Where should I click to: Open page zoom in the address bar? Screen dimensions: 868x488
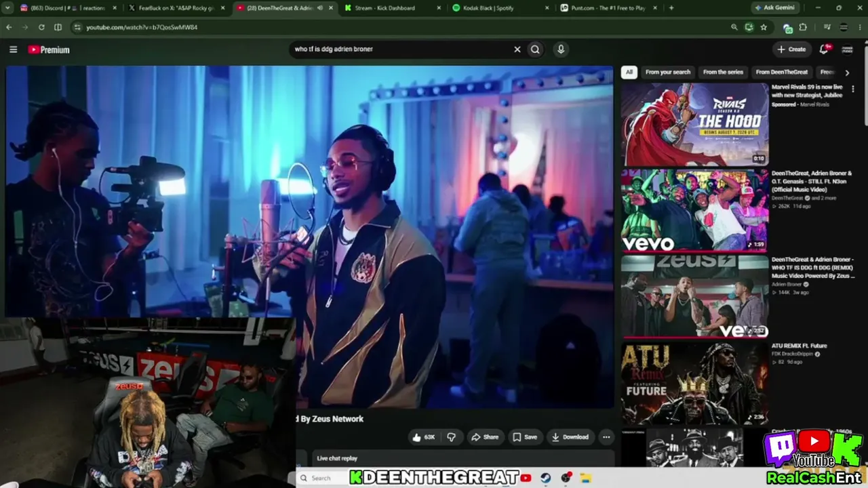click(x=734, y=27)
